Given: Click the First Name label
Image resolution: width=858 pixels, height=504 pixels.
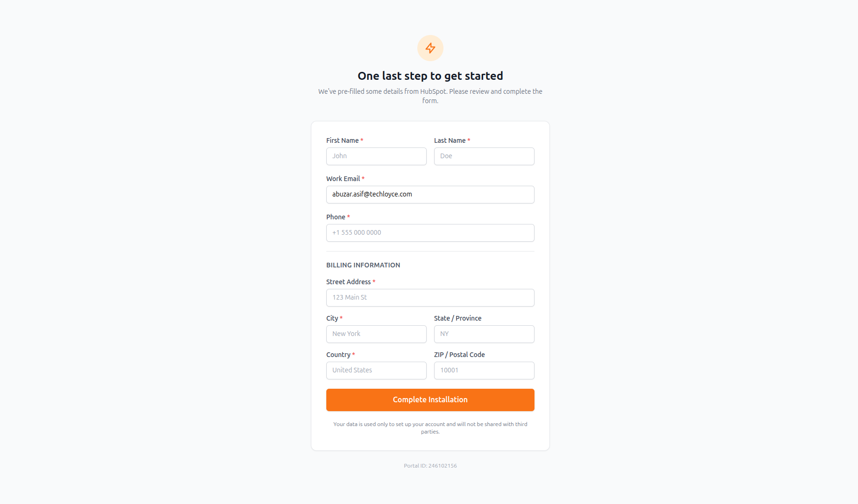Looking at the screenshot, I should click(x=342, y=140).
